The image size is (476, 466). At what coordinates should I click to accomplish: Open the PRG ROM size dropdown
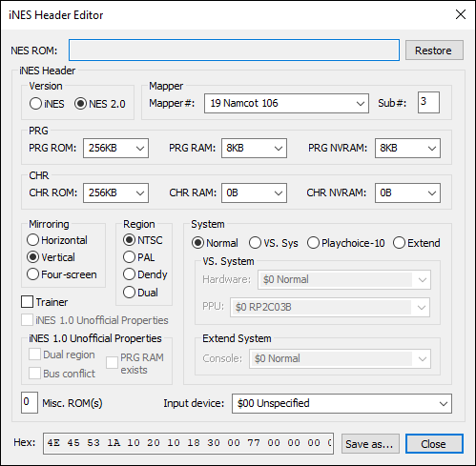point(115,148)
